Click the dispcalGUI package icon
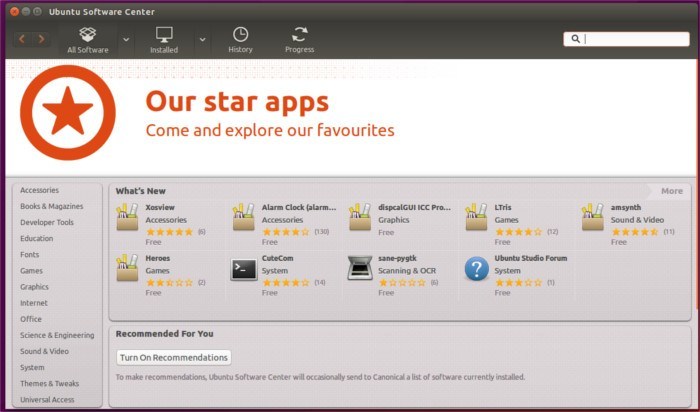The width and height of the screenshot is (700, 412). click(360, 217)
